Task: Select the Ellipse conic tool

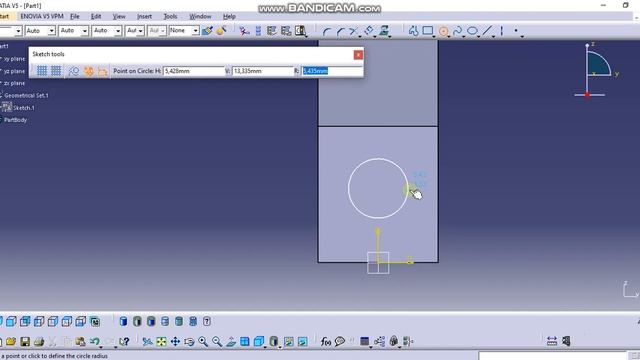Action: (x=472, y=31)
